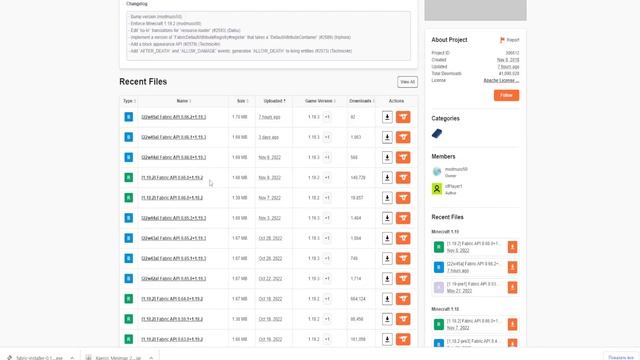640x360 pixels.
Task: Expand the +1 game versions for the 3 days ago file
Action: coord(327,137)
